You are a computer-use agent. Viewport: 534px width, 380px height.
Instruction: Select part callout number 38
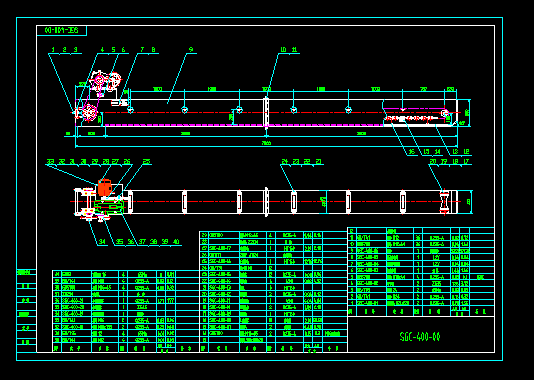coord(154,242)
